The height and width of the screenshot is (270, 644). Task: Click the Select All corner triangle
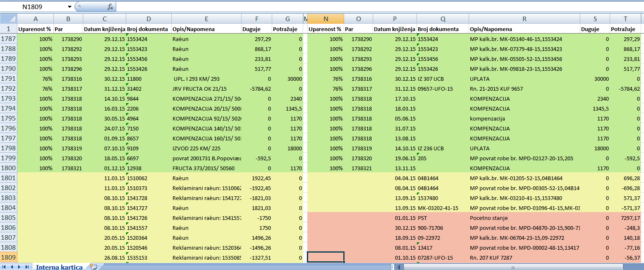9,19
